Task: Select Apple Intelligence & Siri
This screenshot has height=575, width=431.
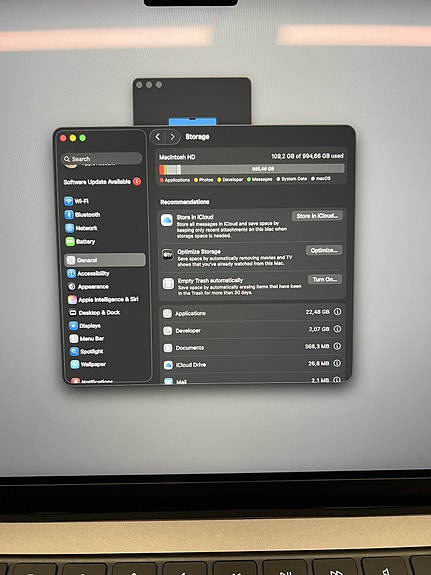Action: (103, 300)
